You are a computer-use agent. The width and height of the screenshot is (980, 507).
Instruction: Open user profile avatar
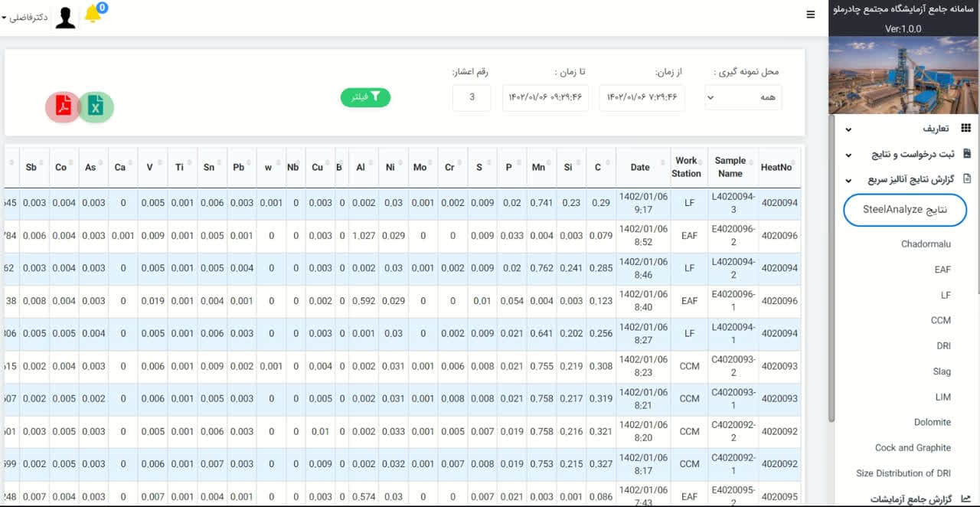66,17
